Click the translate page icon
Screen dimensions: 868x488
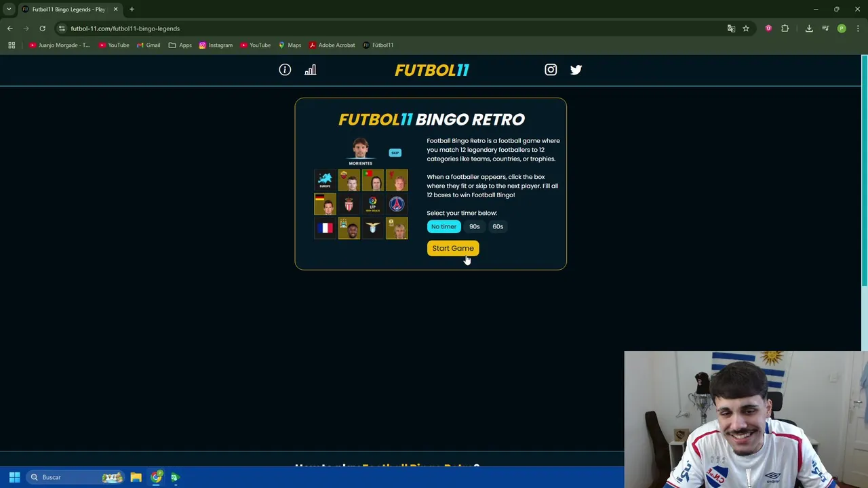click(x=731, y=28)
